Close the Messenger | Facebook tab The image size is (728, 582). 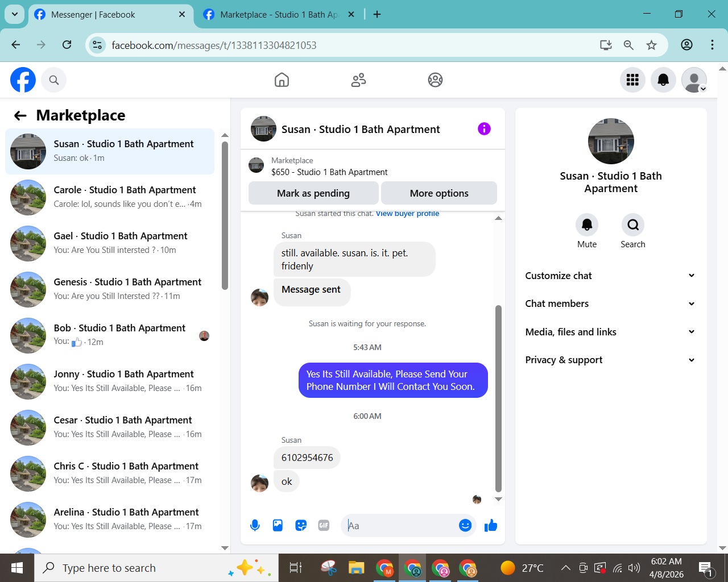click(182, 15)
